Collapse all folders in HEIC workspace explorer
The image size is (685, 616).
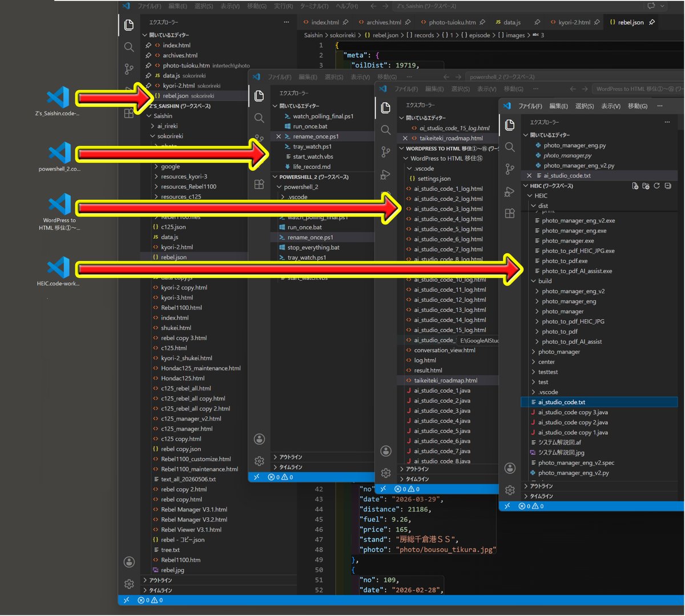click(x=668, y=186)
